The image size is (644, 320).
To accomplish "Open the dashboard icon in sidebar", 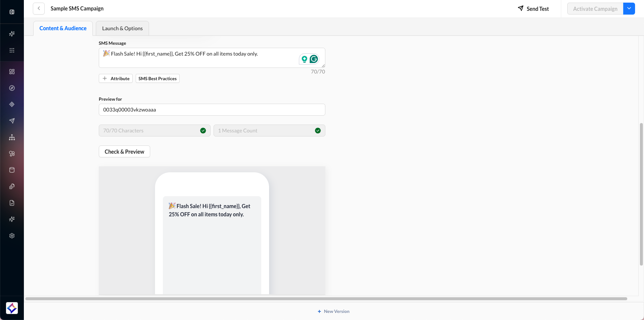I will (x=12, y=72).
